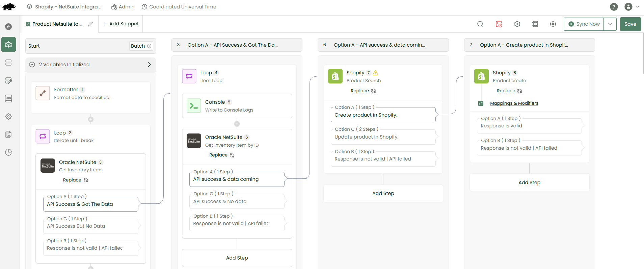Open the clipboard document sidebar icon
The height and width of the screenshot is (269, 644).
tap(9, 134)
